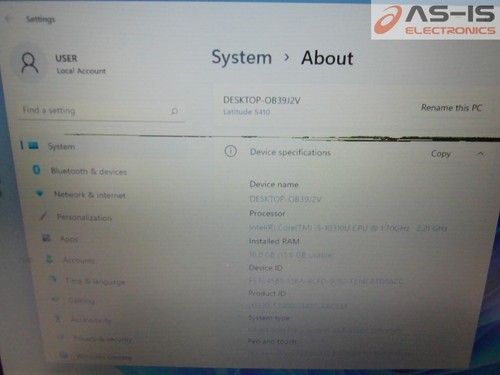Click System in the breadcrumb
The image size is (500, 375).
(x=242, y=57)
